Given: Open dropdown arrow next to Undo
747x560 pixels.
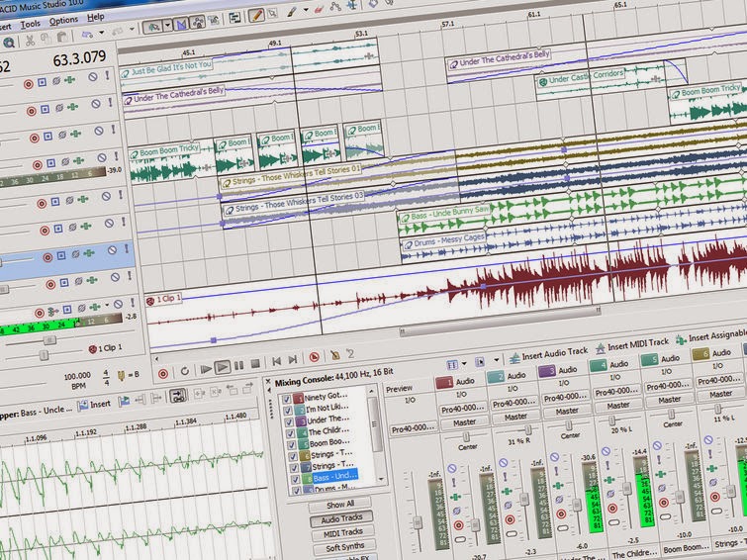Looking at the screenshot, I should pos(102,33).
